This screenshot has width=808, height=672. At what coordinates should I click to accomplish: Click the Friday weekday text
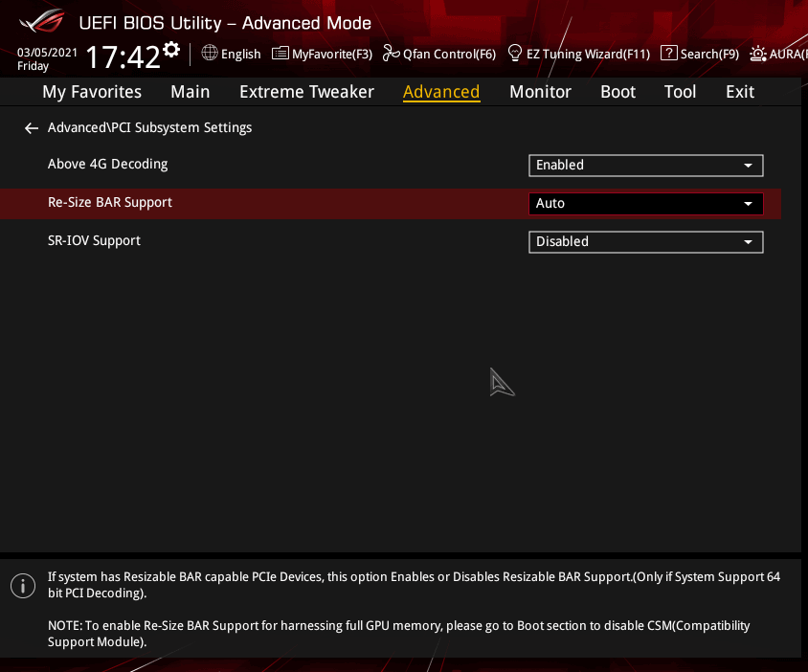tap(33, 66)
